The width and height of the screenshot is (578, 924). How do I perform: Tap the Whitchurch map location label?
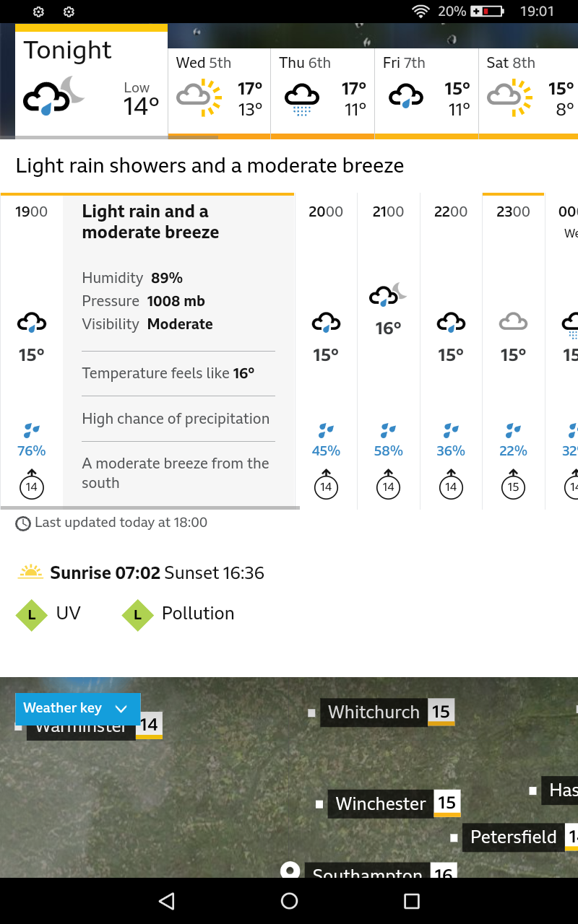pos(374,712)
